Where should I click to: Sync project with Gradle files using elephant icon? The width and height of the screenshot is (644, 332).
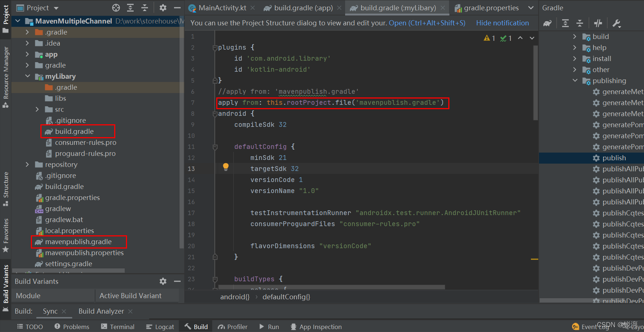pos(547,23)
